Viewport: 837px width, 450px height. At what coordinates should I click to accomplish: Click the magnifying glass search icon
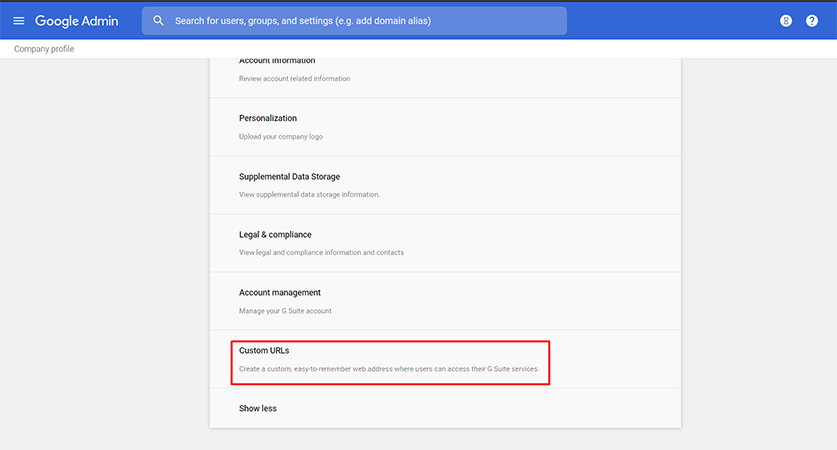(159, 21)
